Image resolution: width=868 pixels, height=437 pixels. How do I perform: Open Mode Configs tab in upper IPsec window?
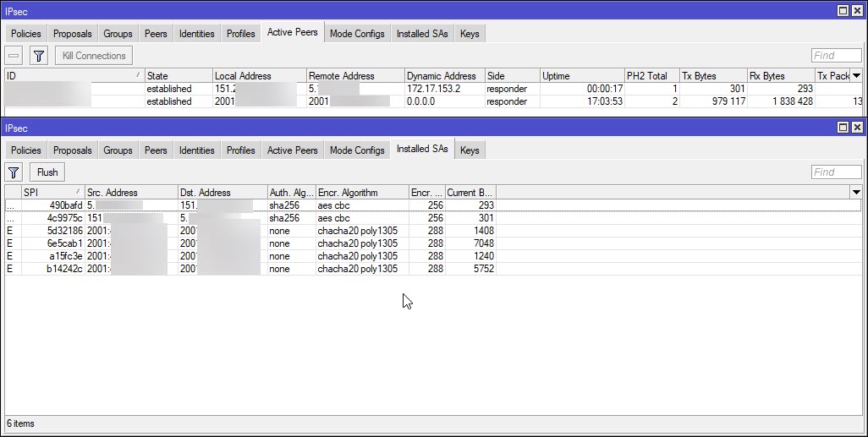coord(357,34)
